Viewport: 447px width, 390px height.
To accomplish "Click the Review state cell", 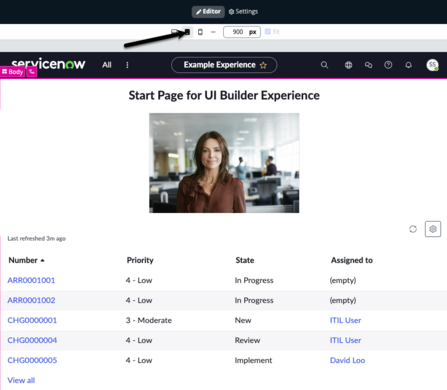I will 247,340.
